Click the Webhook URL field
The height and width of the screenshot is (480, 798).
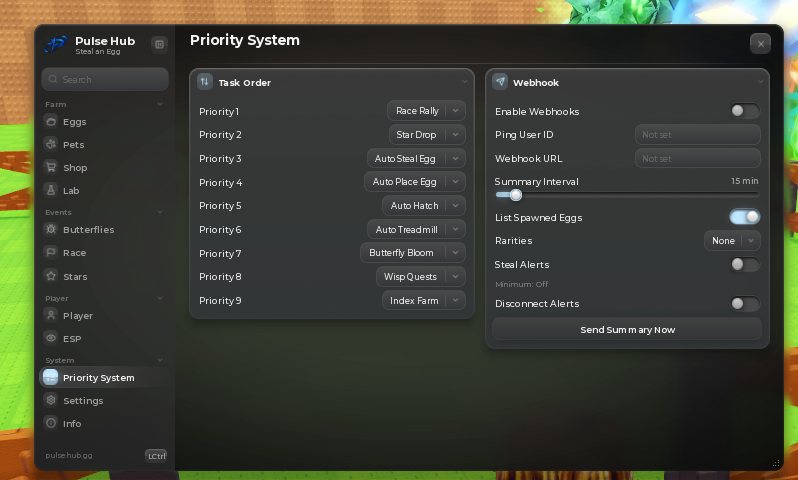tap(698, 158)
